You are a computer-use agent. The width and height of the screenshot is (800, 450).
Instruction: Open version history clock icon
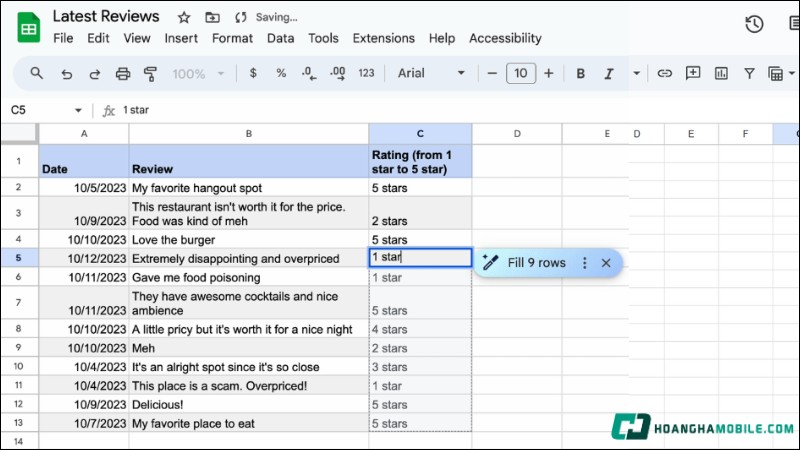tap(754, 24)
